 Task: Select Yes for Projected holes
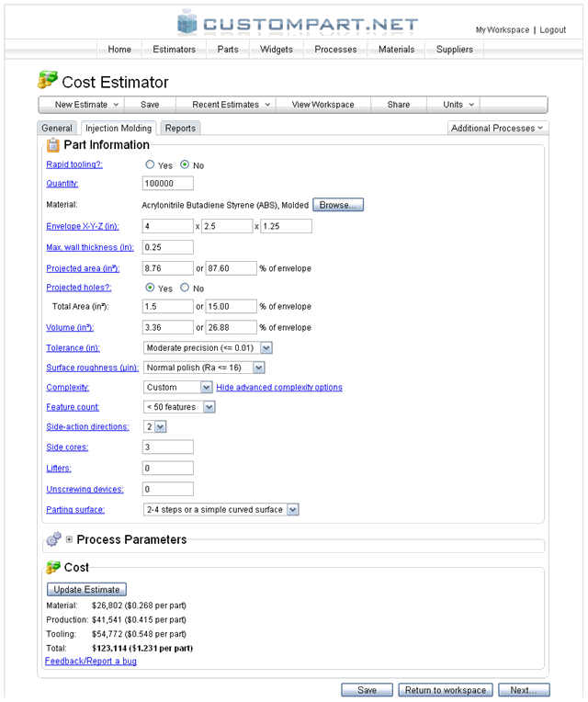coord(150,288)
